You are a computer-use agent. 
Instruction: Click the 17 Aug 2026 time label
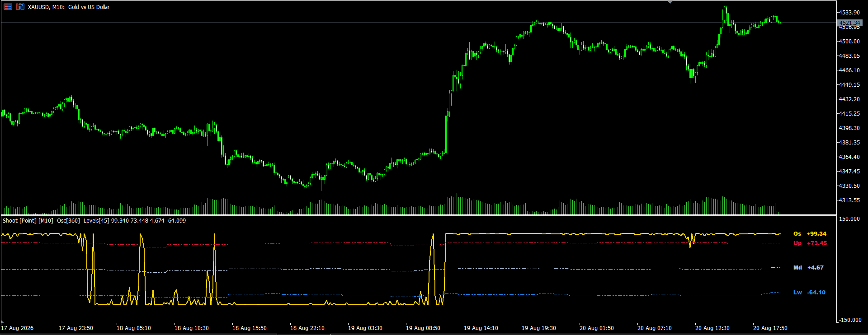click(17, 328)
